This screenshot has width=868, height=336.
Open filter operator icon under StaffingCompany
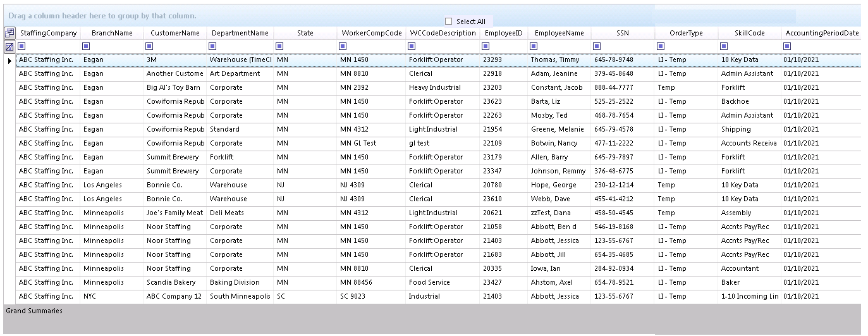[x=22, y=46]
